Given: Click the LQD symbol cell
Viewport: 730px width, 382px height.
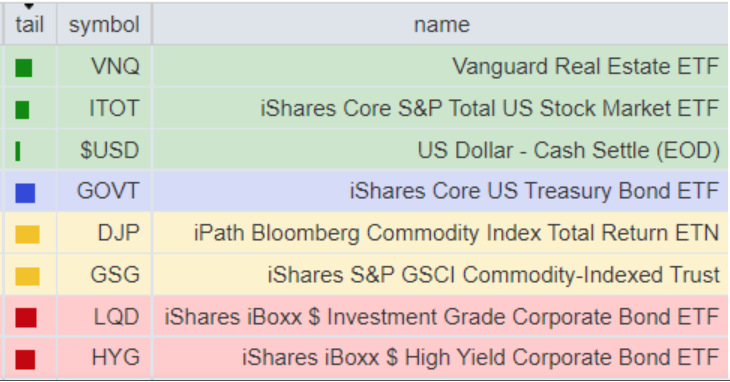Looking at the screenshot, I should [104, 316].
